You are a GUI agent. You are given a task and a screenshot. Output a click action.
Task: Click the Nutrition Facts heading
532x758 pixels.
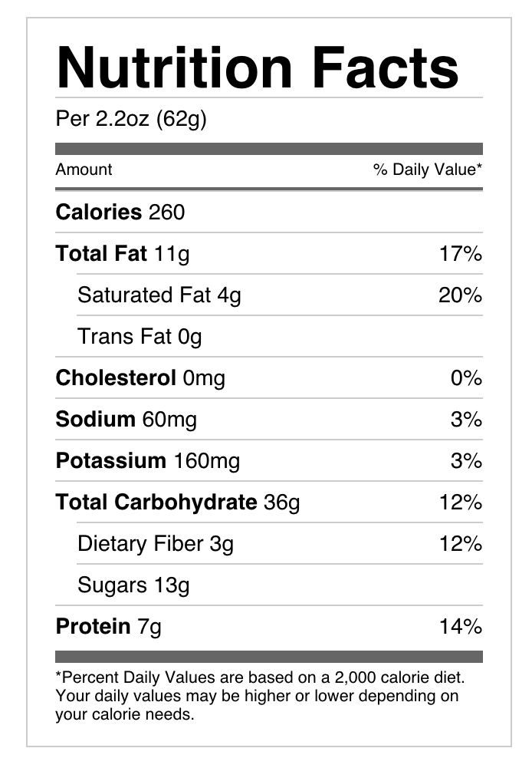tap(258, 68)
